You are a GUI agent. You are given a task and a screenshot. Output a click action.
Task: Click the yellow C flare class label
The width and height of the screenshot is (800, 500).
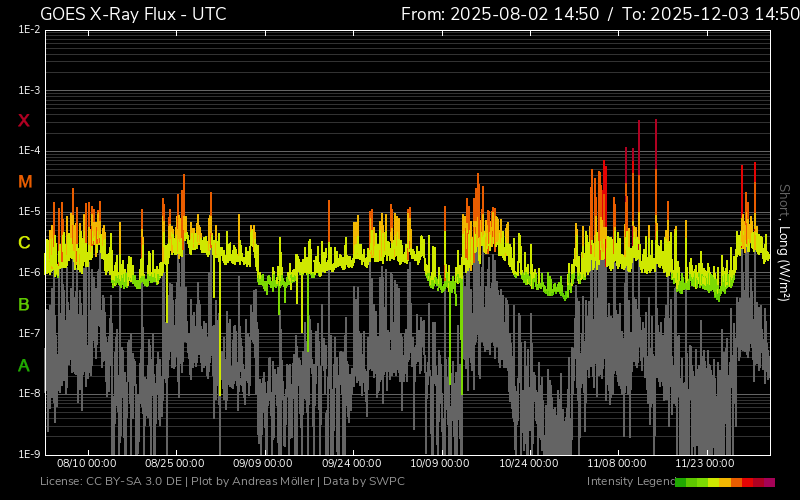point(24,243)
